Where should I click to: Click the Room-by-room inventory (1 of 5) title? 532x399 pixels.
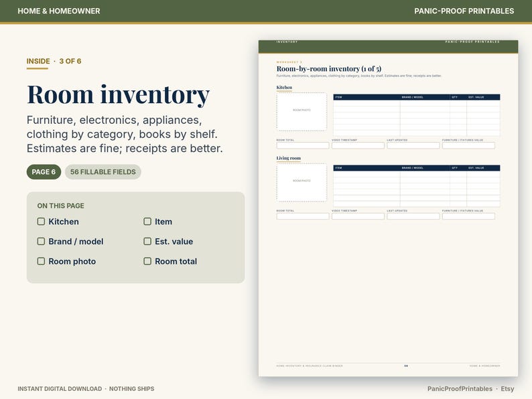tap(329, 69)
